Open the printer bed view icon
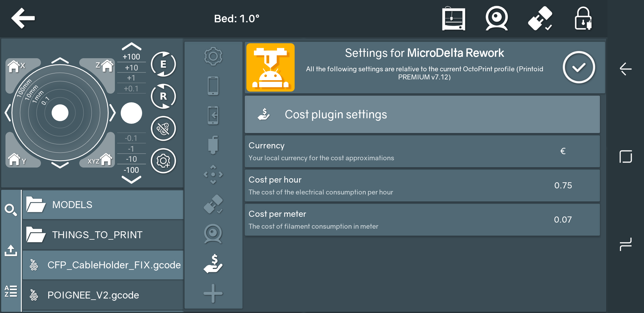 pyautogui.click(x=453, y=19)
